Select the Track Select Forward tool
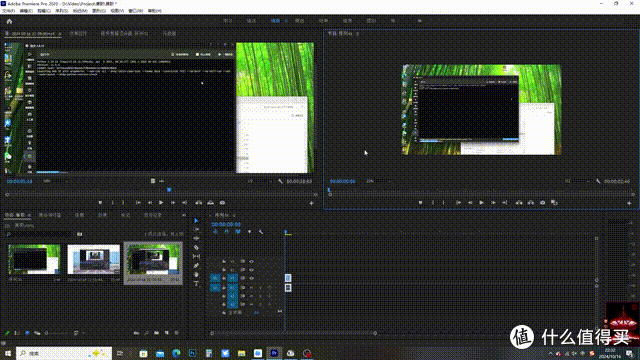Image resolution: width=640 pixels, height=360 pixels. pyautogui.click(x=196, y=229)
